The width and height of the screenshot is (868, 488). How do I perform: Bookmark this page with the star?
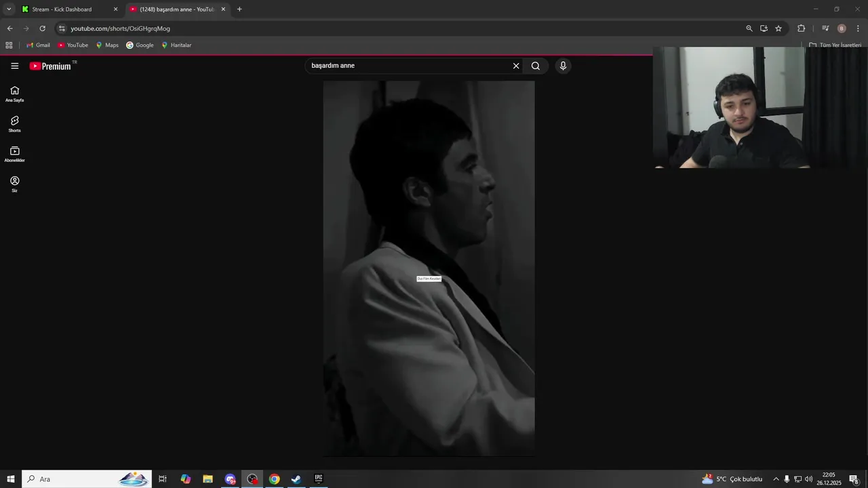[778, 28]
